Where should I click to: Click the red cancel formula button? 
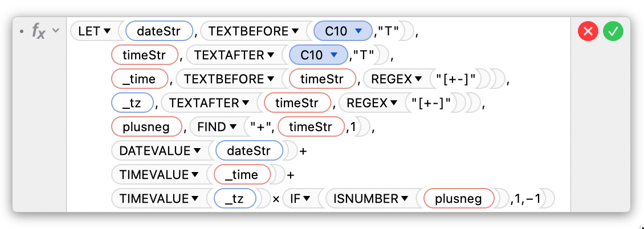pyautogui.click(x=587, y=31)
